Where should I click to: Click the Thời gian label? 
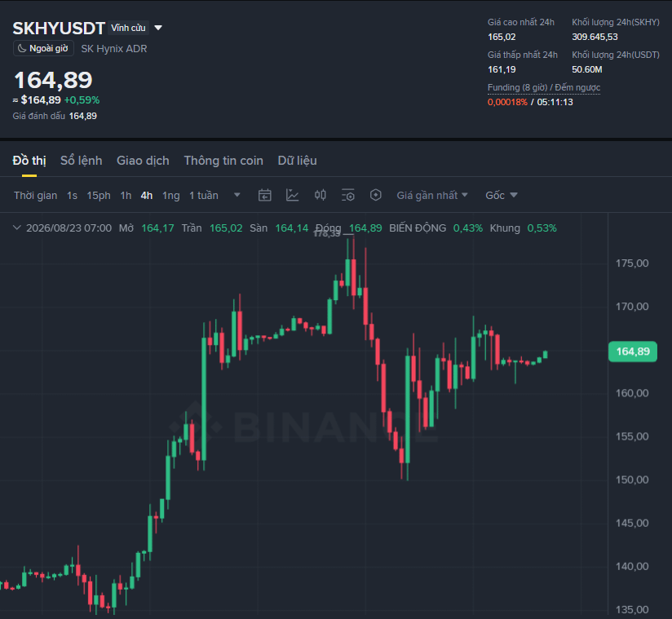coord(35,196)
